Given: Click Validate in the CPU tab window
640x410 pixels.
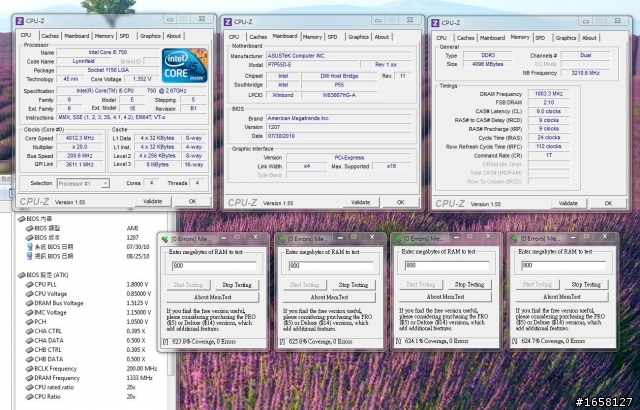Looking at the screenshot, I should [153, 202].
